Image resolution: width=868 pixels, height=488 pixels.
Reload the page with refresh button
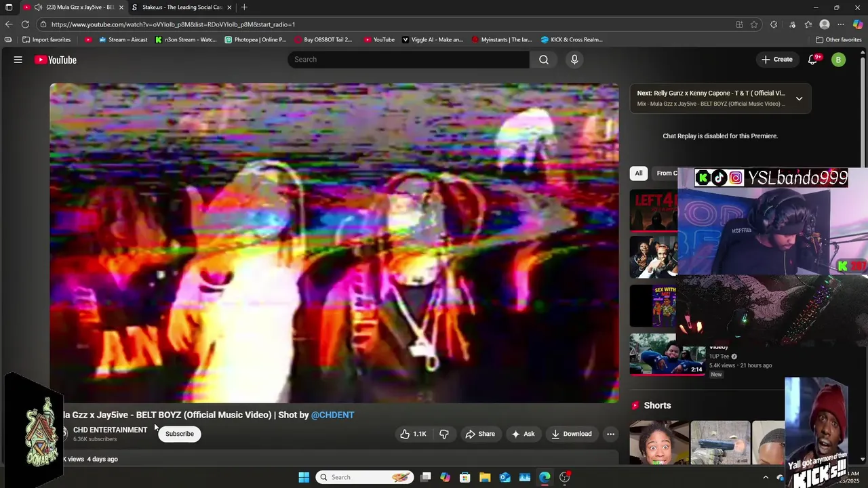pyautogui.click(x=25, y=24)
